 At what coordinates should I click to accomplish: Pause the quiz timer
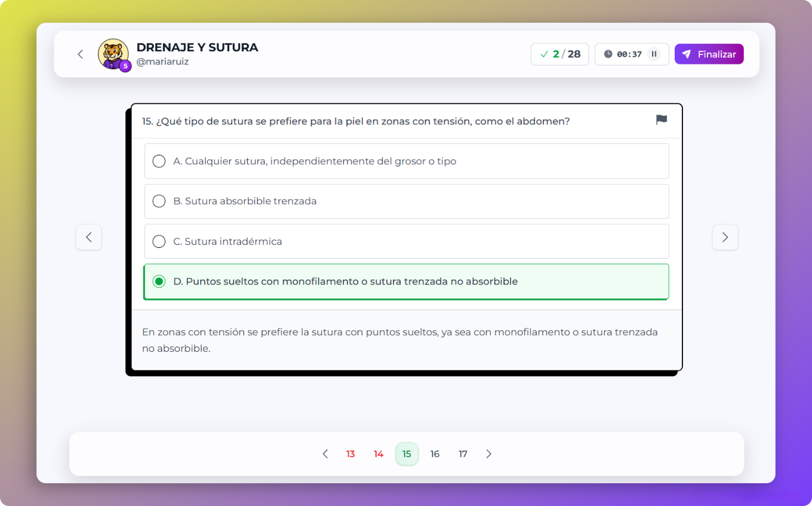click(x=654, y=54)
